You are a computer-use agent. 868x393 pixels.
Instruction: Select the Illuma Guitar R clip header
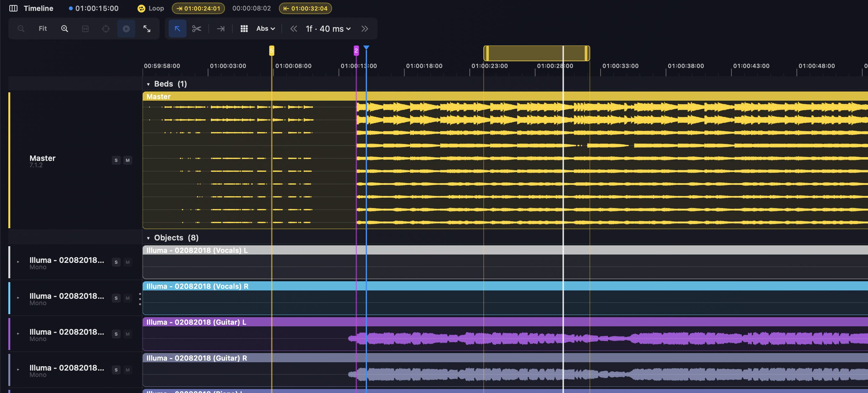[505, 358]
